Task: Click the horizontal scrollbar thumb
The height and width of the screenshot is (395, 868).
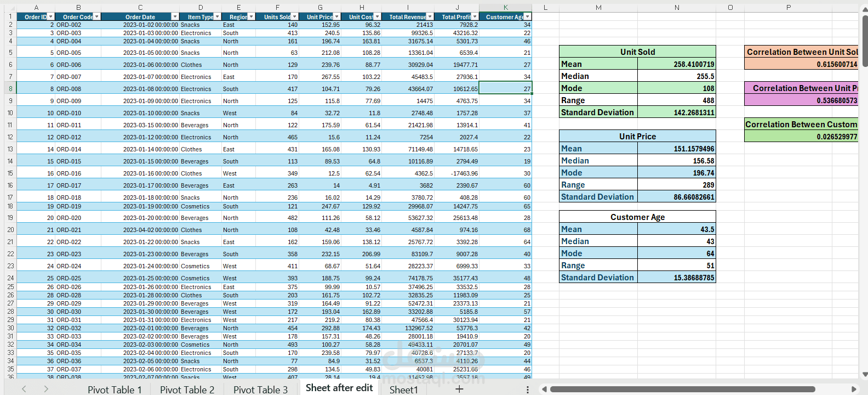Action: point(682,390)
